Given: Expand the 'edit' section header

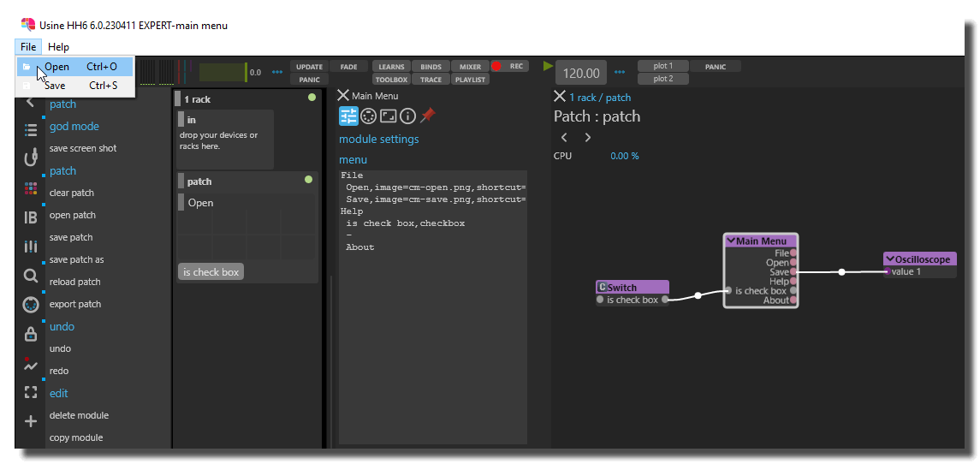Looking at the screenshot, I should pos(59,393).
